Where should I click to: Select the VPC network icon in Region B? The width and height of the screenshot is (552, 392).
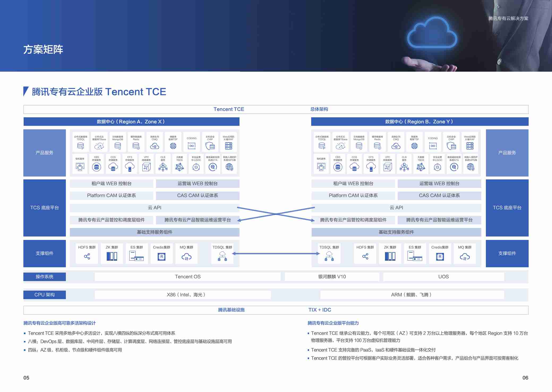click(388, 167)
